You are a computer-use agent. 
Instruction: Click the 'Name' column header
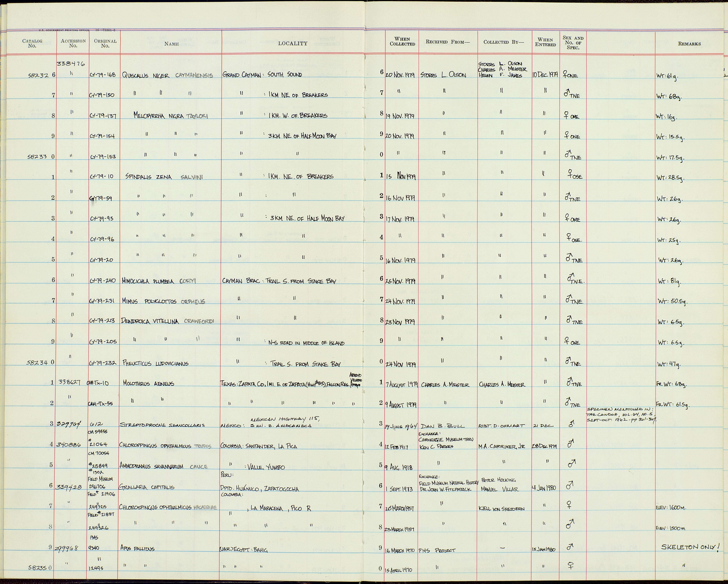171,44
